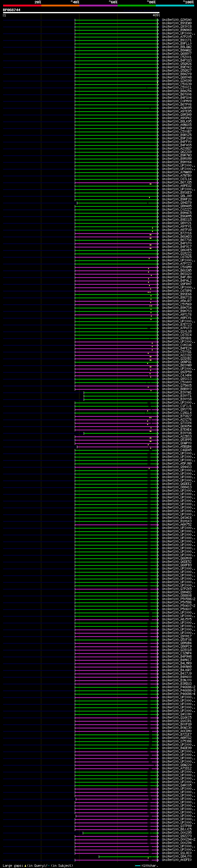Click the green alignment bar for UniRef100_O00295
Viewport: 197px width, 868px height.
point(120,833)
